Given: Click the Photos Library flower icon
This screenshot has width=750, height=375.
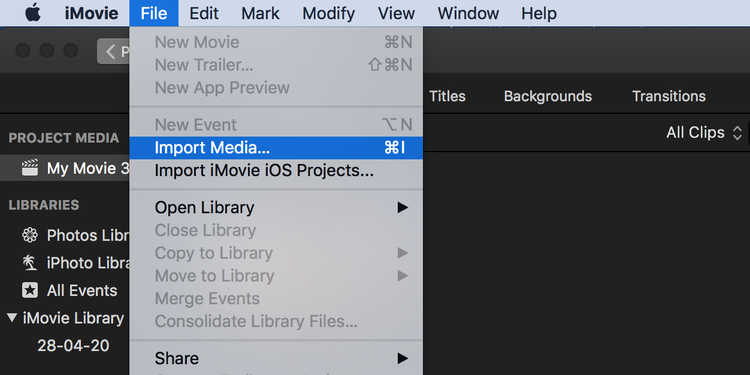Looking at the screenshot, I should click(x=30, y=235).
